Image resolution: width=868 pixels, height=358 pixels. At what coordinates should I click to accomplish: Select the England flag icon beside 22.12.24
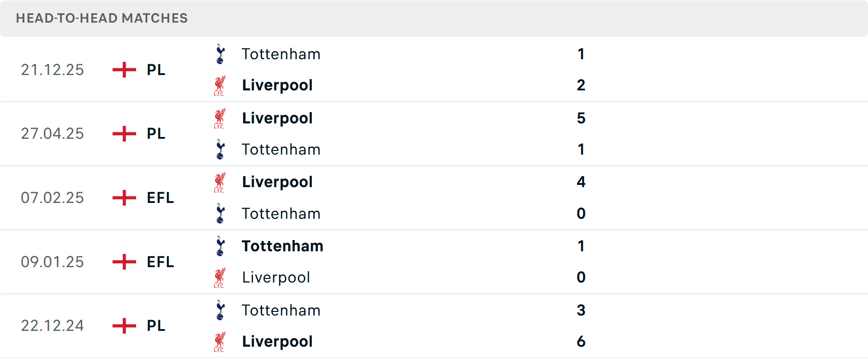click(x=123, y=326)
